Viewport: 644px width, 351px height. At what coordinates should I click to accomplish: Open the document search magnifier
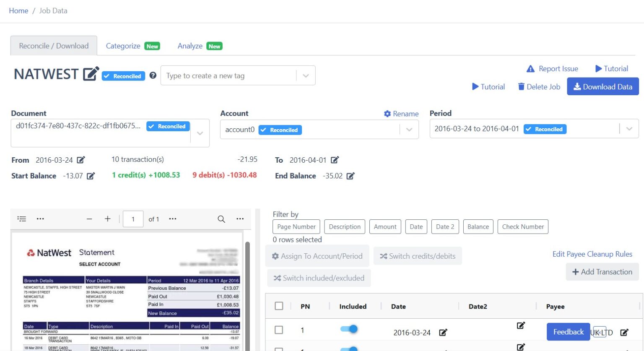[x=221, y=218]
